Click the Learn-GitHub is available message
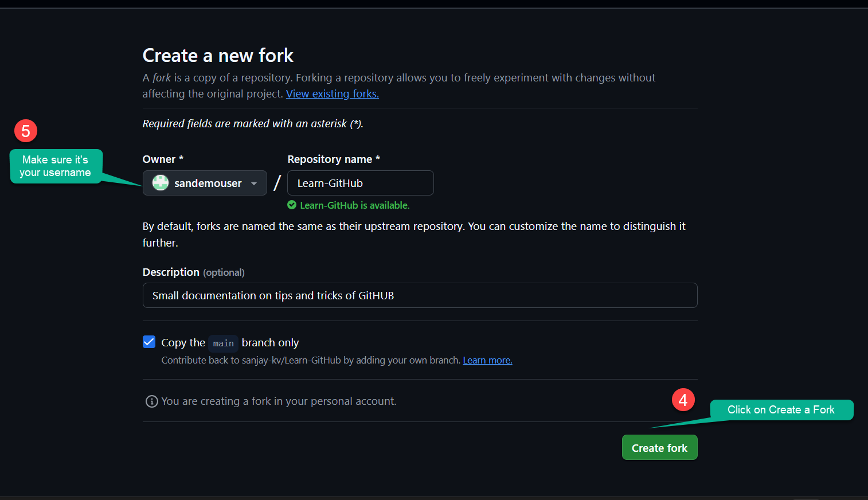868x500 pixels. (x=355, y=205)
